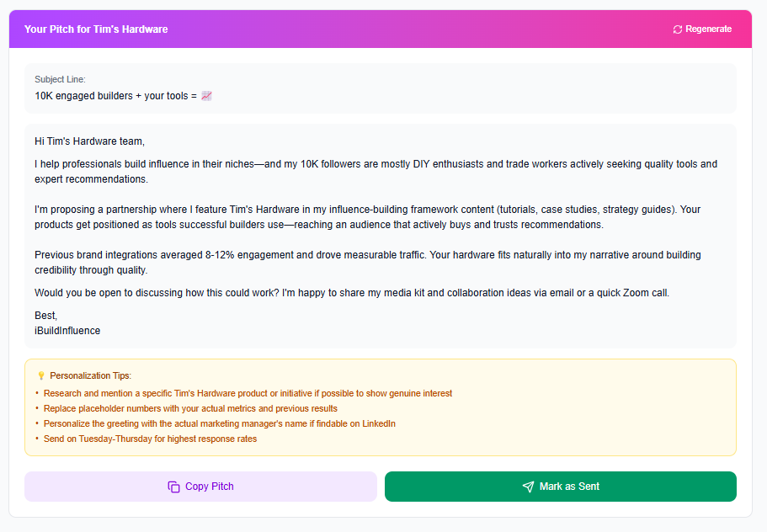Click the chart emoji in subject line
Viewport: 767px width, 532px height.
pyautogui.click(x=206, y=96)
